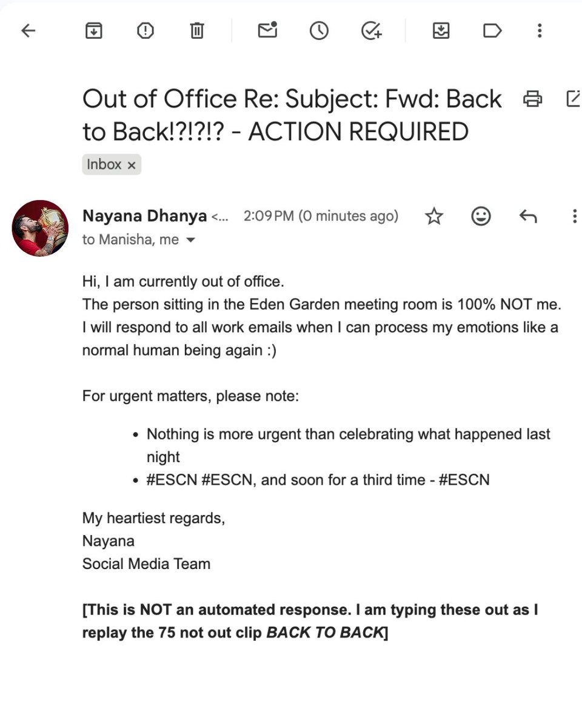Open Nayana Dhanya's profile picture
Screen dimensions: 582x728
click(x=40, y=228)
